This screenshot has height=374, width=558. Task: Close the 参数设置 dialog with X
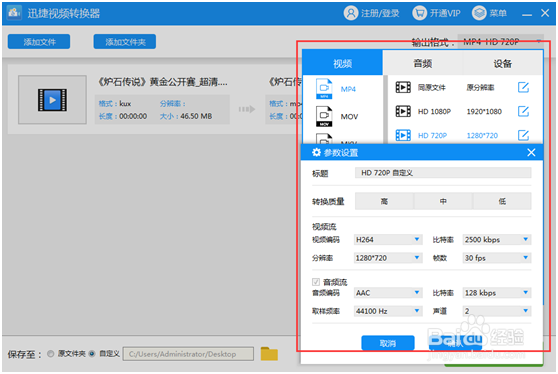531,153
